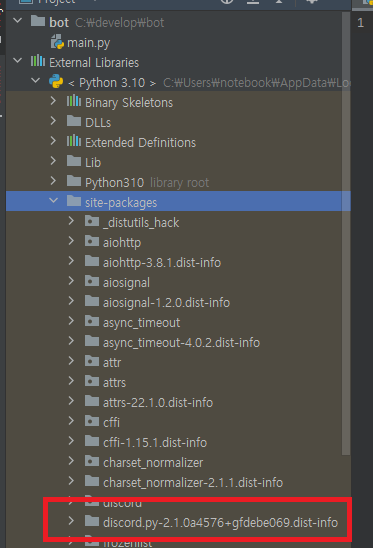The width and height of the screenshot is (373, 548).
Task: Click the async_timeout package folder icon
Action: click(92, 321)
